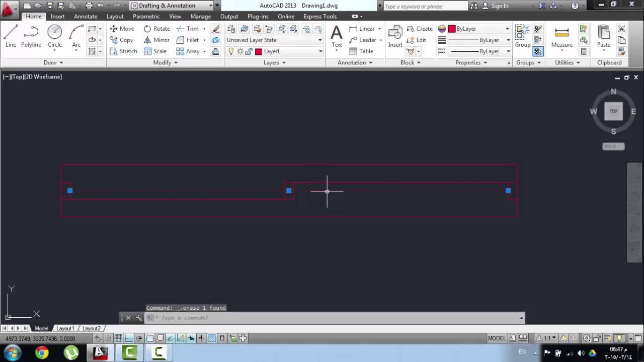The height and width of the screenshot is (362, 644).
Task: Expand the Layers panel
Action: click(275, 63)
